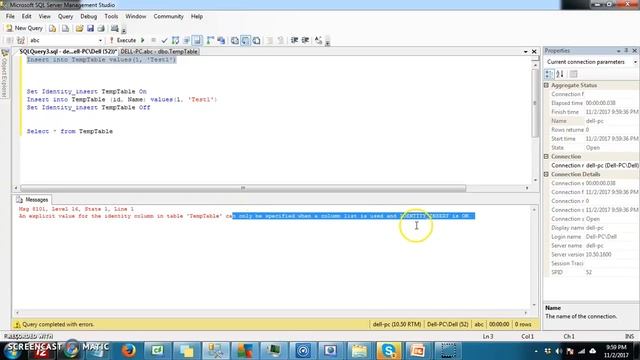
Task: Select the Server version property row
Action: [x=591, y=255]
